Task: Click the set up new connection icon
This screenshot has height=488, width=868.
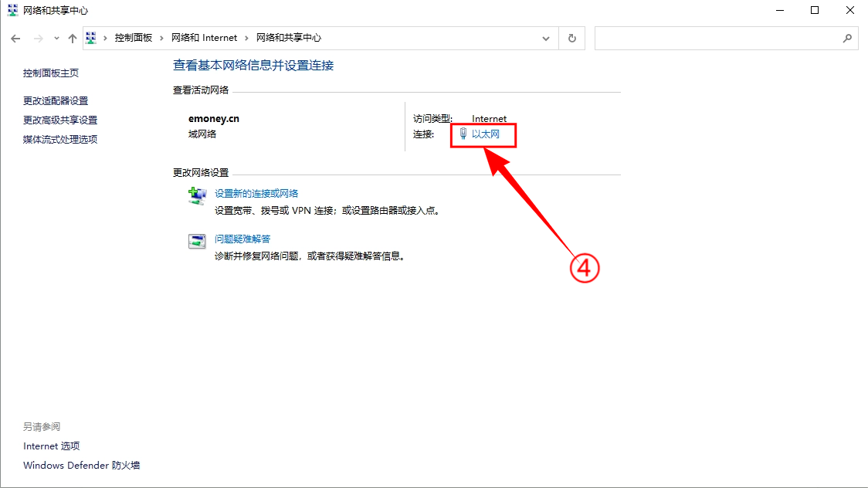Action: pos(197,195)
